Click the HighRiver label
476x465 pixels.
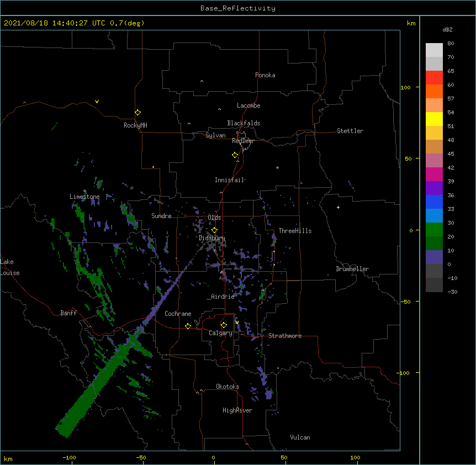coord(237,410)
